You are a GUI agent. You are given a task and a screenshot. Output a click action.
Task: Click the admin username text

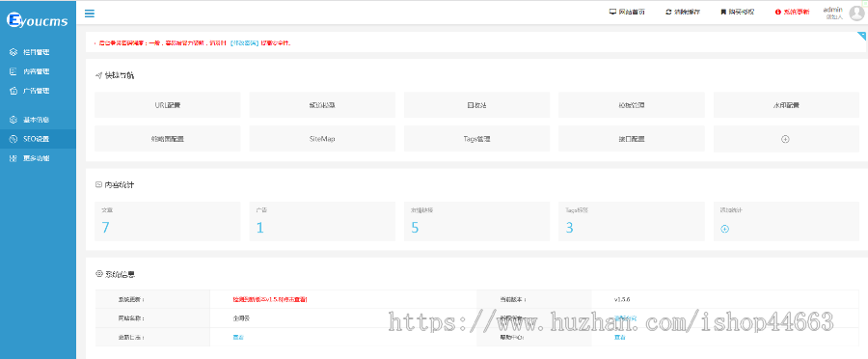(832, 10)
